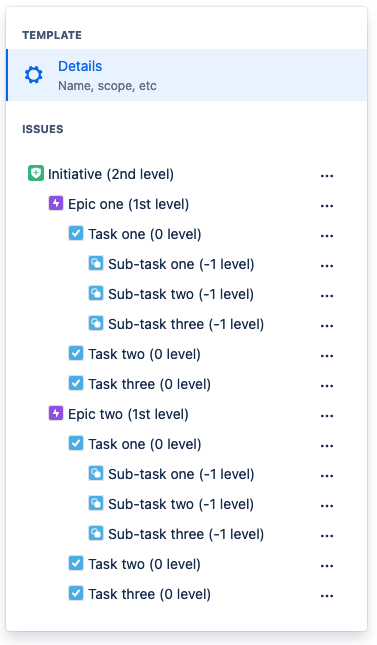The width and height of the screenshot is (377, 645).
Task: Open Task two (0 level) under Epic two
Action: click(144, 564)
